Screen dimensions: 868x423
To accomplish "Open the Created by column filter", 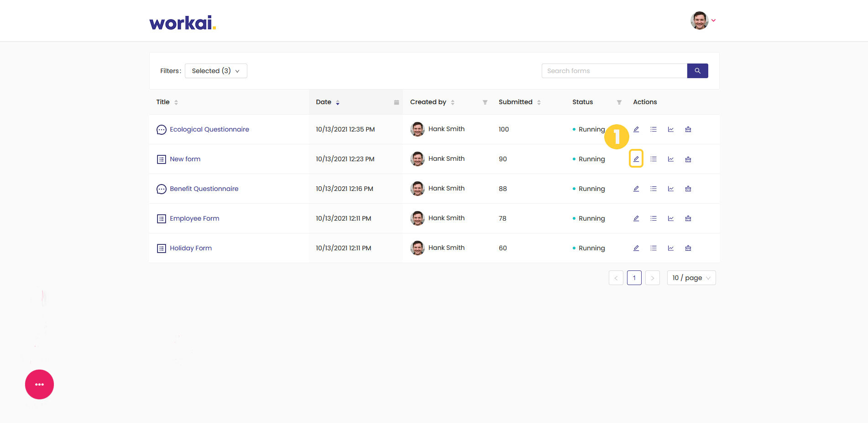I will 485,102.
